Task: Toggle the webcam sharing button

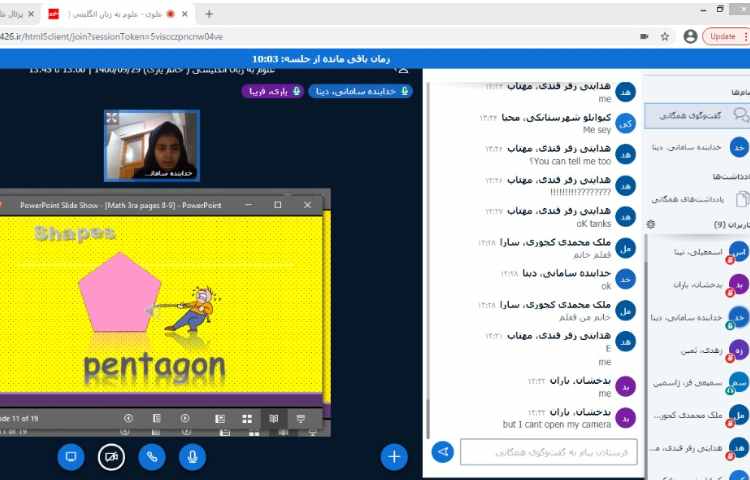Action: click(112, 457)
